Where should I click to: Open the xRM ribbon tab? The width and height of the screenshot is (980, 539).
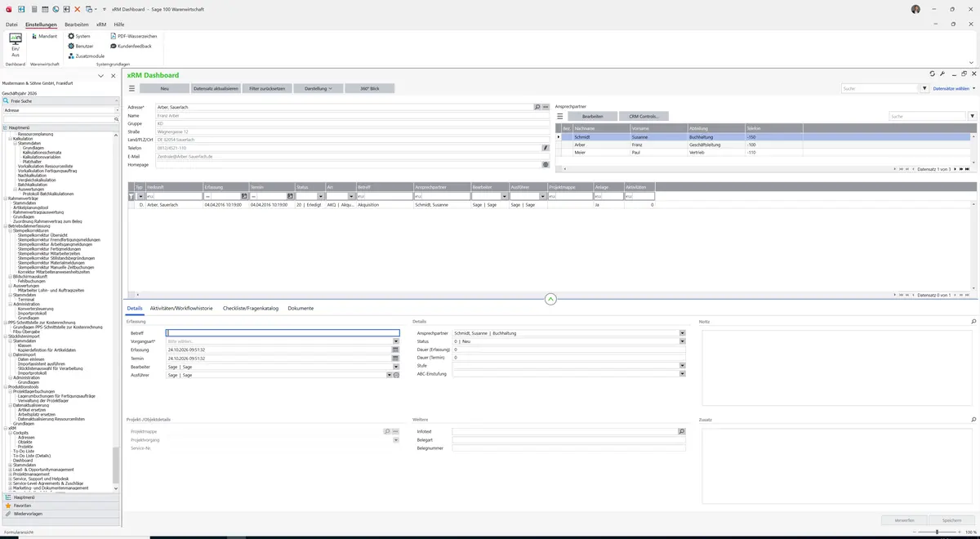pyautogui.click(x=101, y=24)
